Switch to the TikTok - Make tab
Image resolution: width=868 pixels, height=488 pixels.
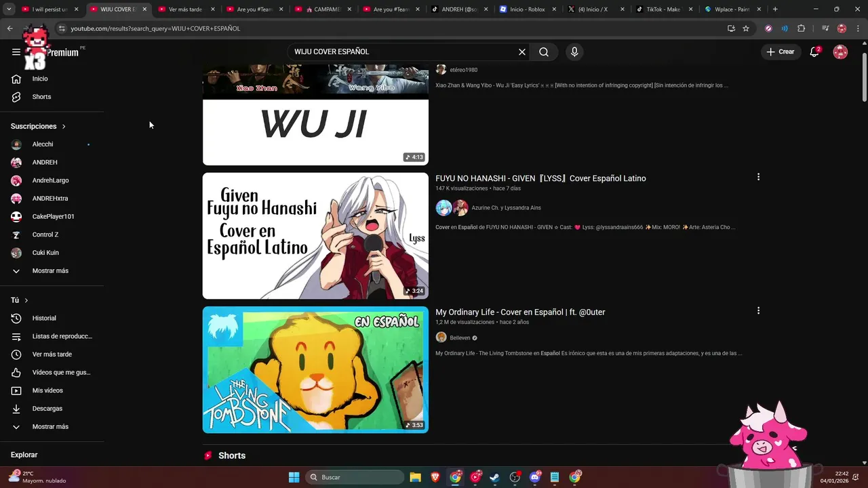pos(664,9)
